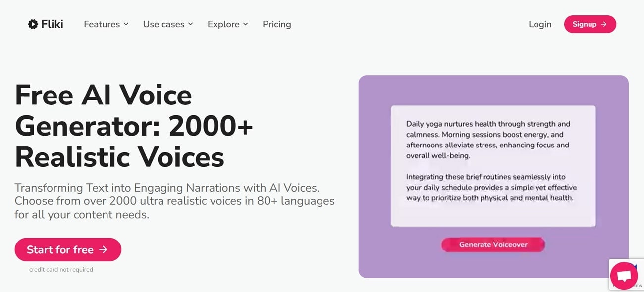644x292 pixels.
Task: Open the Use cases dropdown
Action: [x=164, y=24]
